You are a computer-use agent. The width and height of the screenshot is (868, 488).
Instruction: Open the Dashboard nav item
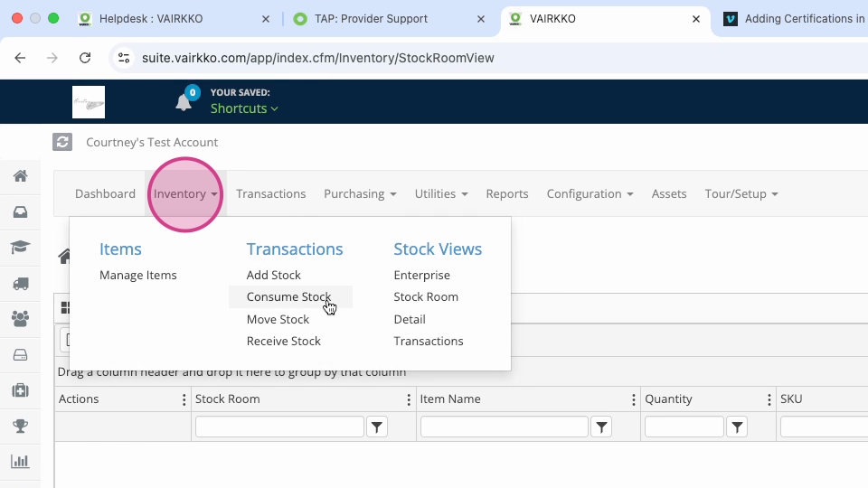tap(105, 193)
